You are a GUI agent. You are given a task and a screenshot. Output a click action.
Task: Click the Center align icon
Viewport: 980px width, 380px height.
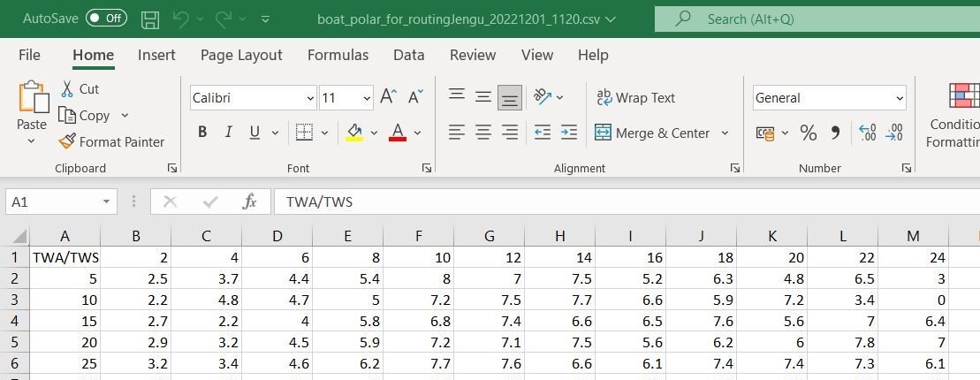(482, 133)
